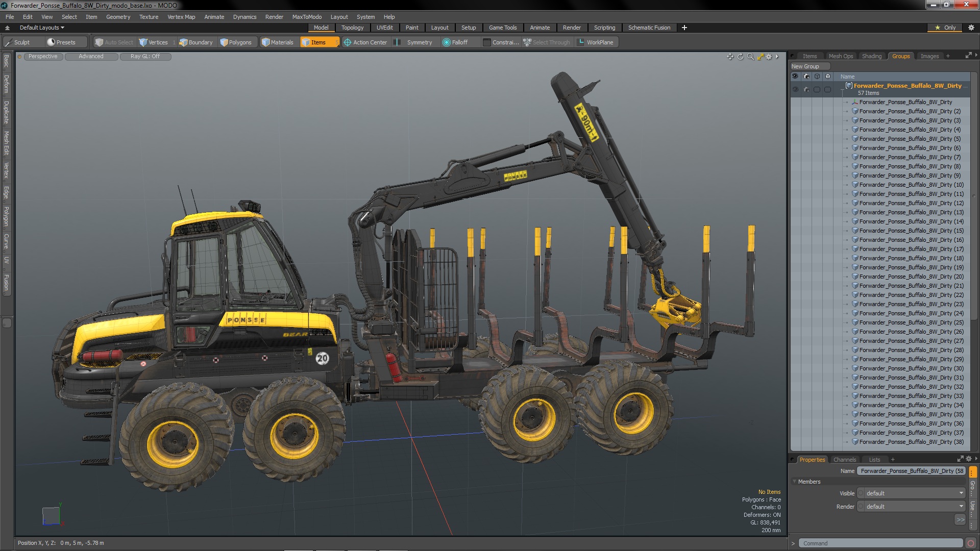
Task: Select Forwarder_Ponsse_Buffalo_8W_Dirty (25) item
Action: pos(911,322)
